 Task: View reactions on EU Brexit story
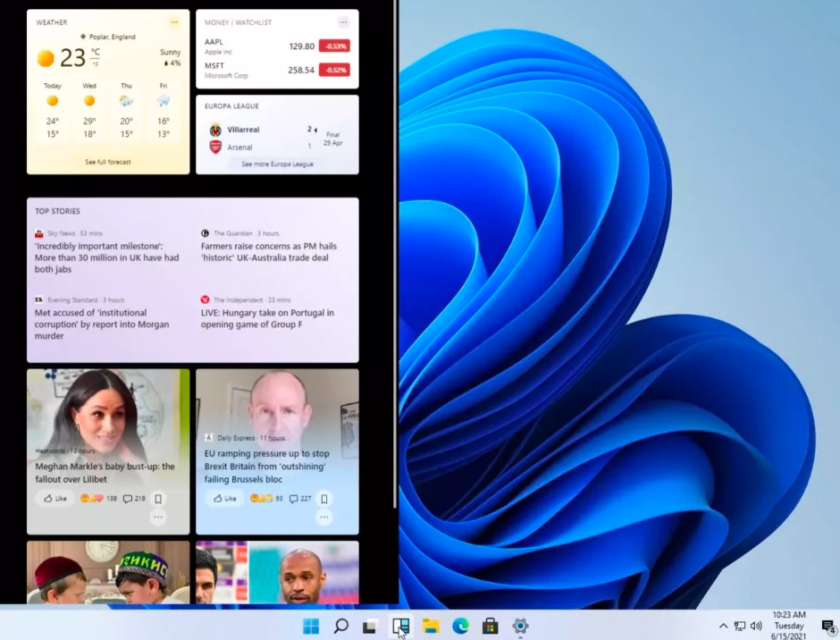coord(266,499)
